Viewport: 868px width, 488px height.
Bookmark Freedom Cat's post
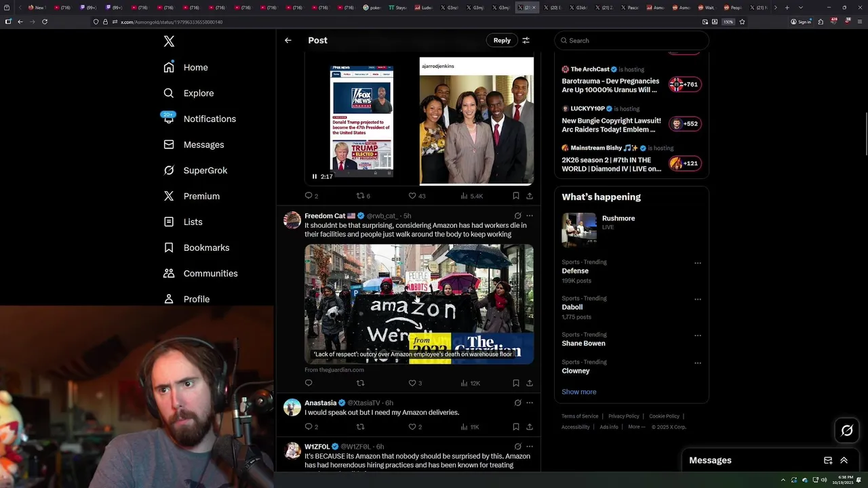[x=516, y=383]
